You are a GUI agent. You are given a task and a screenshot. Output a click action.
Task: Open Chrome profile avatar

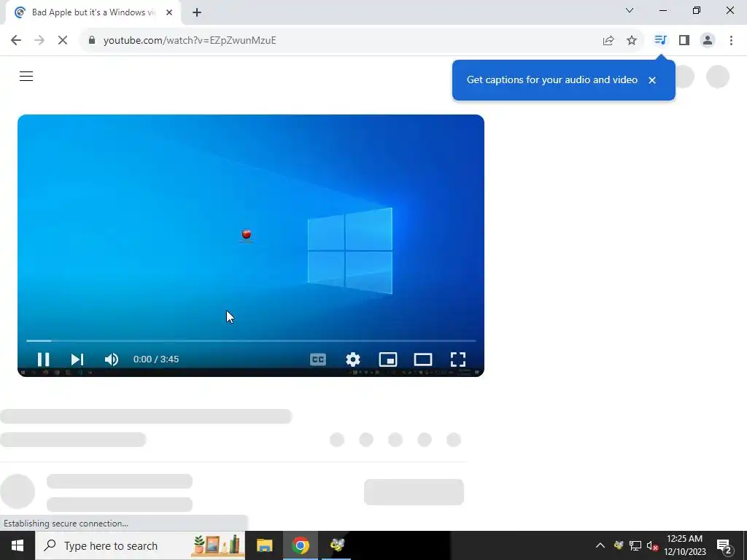click(x=708, y=40)
